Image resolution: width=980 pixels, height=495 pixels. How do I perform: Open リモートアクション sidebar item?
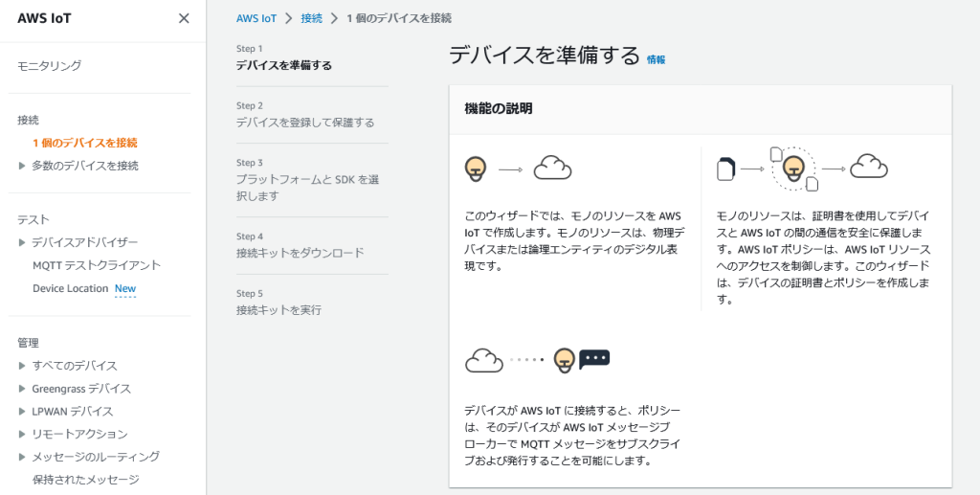tap(80, 434)
